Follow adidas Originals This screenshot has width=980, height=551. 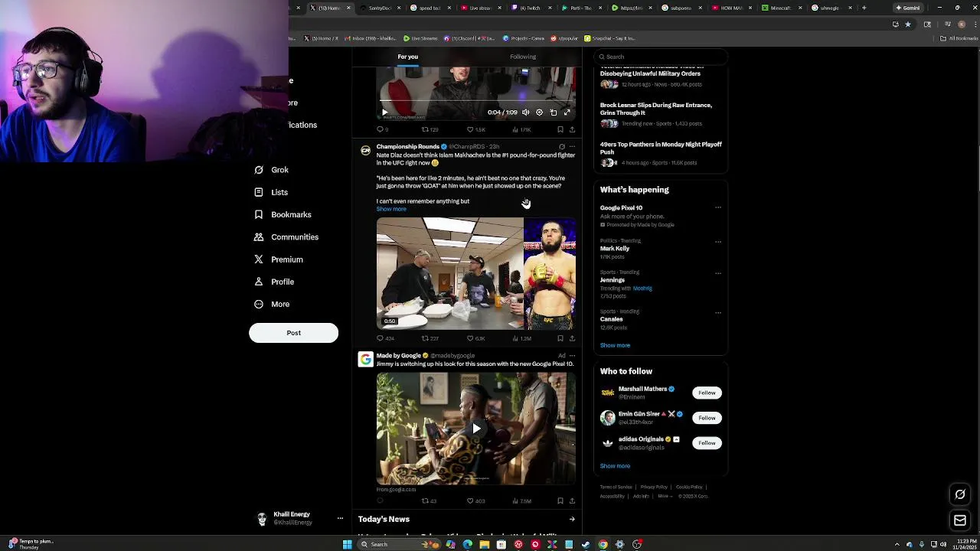pyautogui.click(x=707, y=443)
